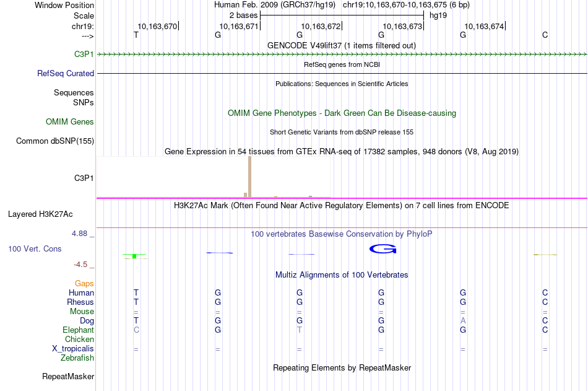Click the C base in the Human alignment row
The height and width of the screenshot is (391, 588).
coord(545,292)
